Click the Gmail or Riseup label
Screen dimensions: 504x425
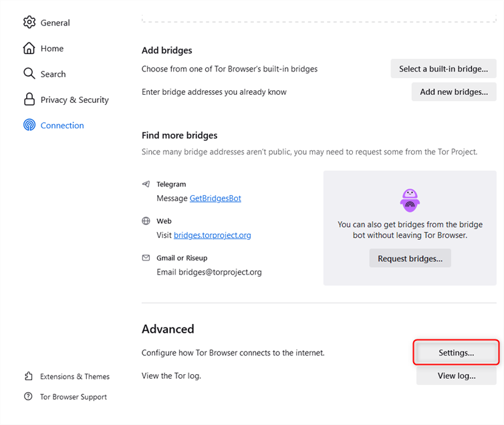pos(182,258)
